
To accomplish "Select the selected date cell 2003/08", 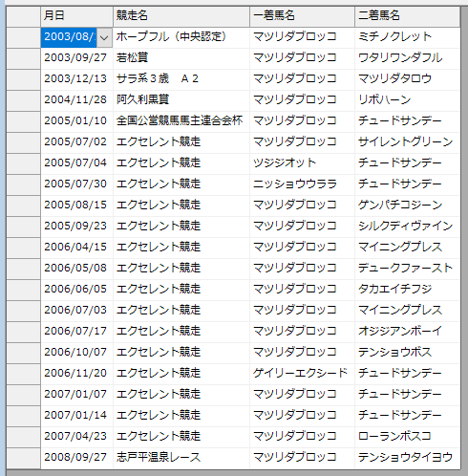I will [69, 37].
